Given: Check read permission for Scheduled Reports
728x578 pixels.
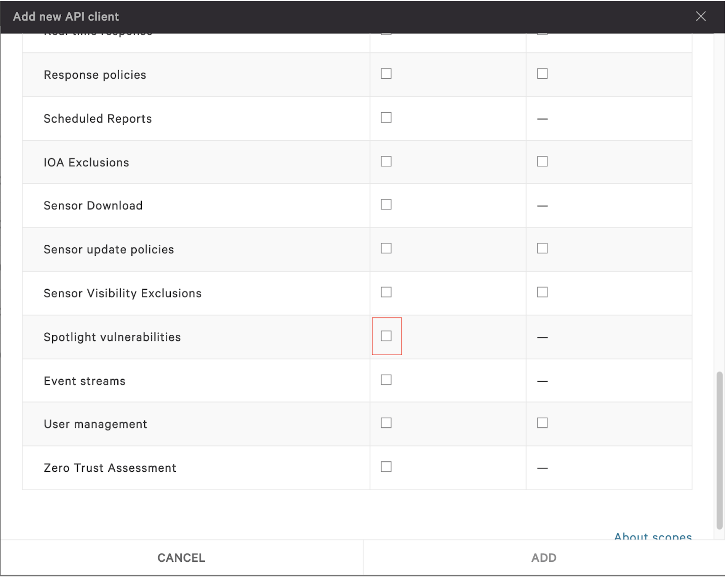Looking at the screenshot, I should tap(385, 117).
